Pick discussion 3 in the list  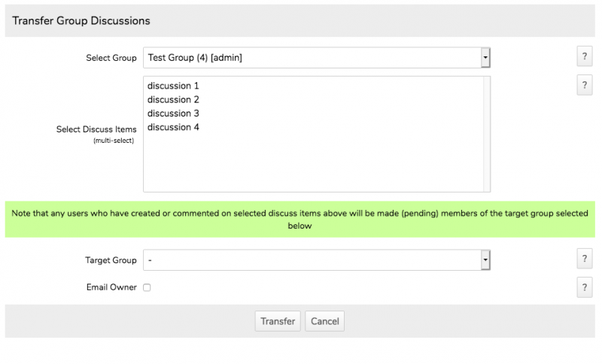[173, 114]
